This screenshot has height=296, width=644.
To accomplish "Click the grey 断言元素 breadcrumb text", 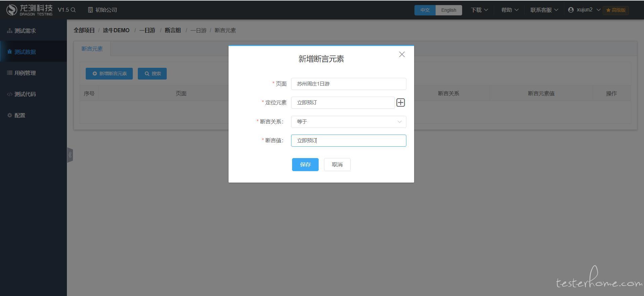I will click(225, 30).
